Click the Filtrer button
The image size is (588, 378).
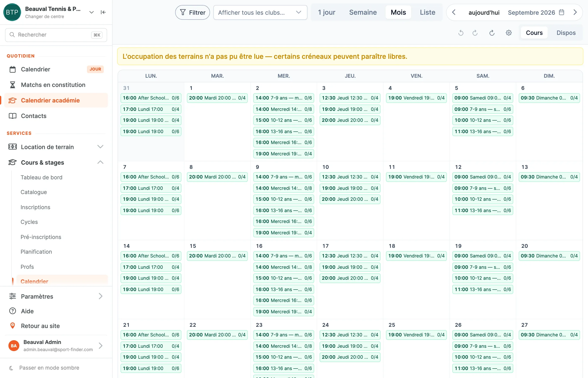(x=192, y=12)
